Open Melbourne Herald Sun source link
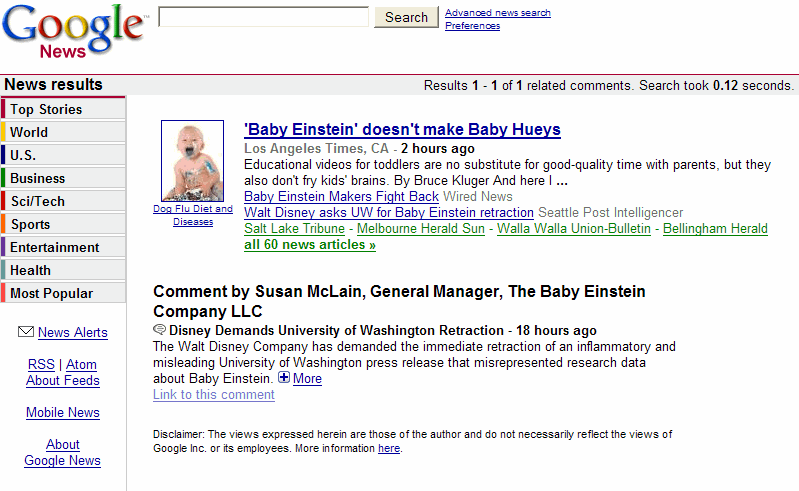 click(421, 229)
